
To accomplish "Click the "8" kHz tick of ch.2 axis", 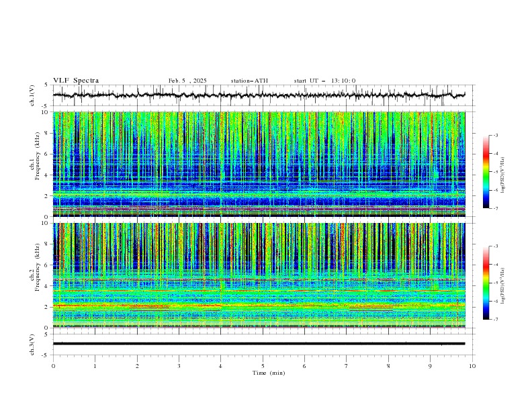I will (x=48, y=244).
